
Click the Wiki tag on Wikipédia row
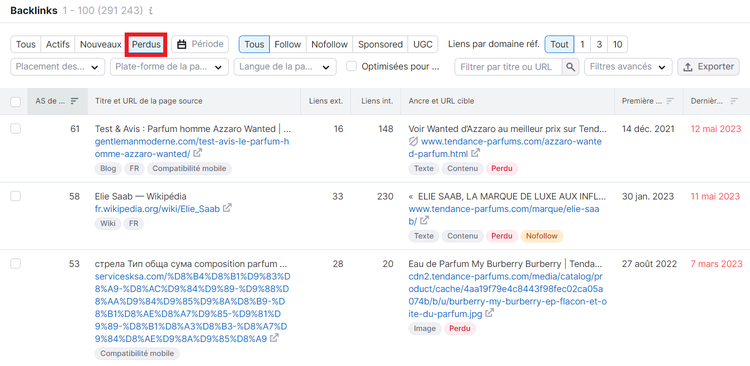108,223
